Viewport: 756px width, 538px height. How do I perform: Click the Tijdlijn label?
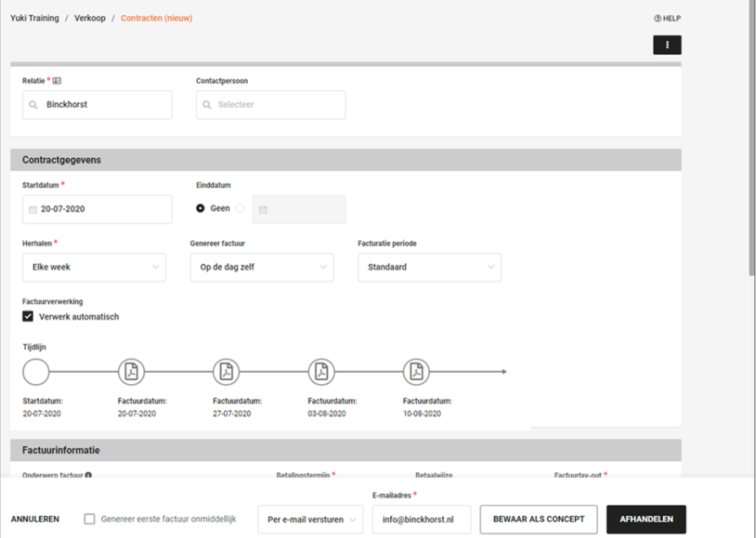tap(34, 347)
